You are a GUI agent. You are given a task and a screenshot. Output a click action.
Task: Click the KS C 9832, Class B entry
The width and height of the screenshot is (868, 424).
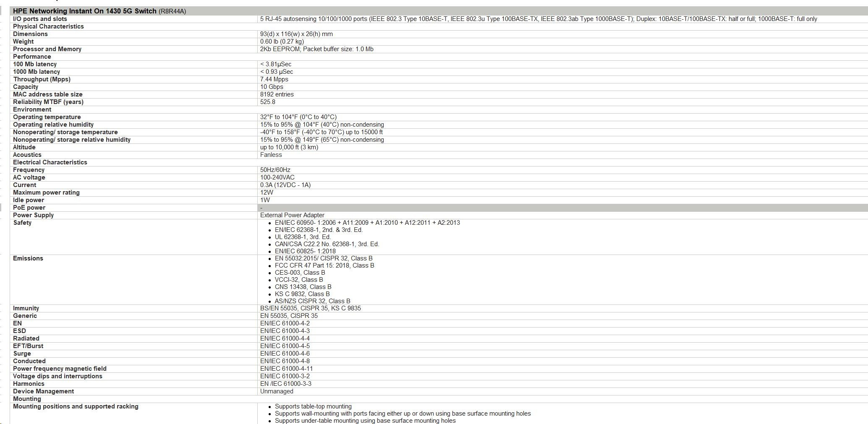pyautogui.click(x=302, y=294)
